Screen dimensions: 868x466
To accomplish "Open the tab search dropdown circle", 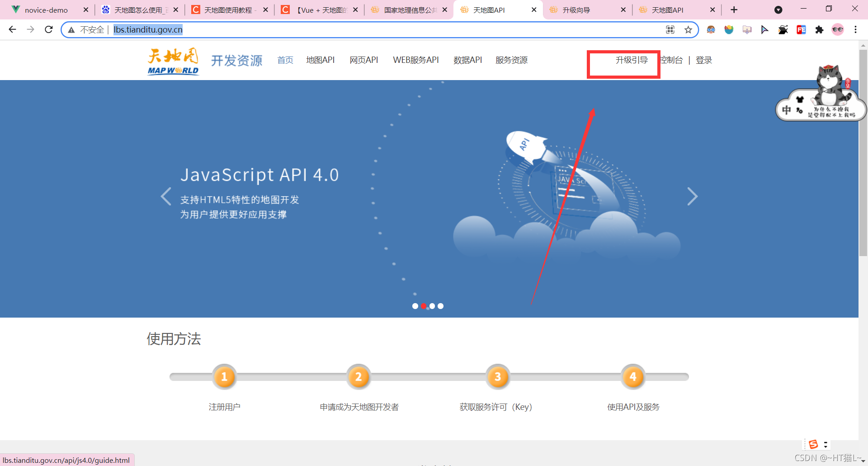I will tap(778, 10).
